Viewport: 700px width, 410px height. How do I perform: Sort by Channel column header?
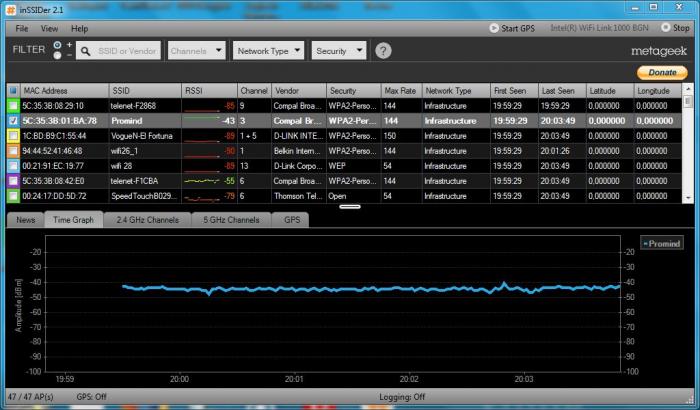click(254, 91)
